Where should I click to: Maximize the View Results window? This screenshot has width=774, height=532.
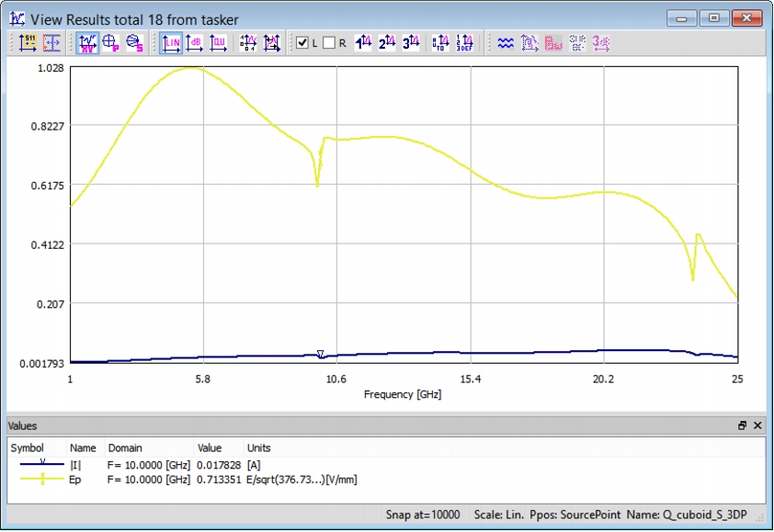[x=713, y=18]
